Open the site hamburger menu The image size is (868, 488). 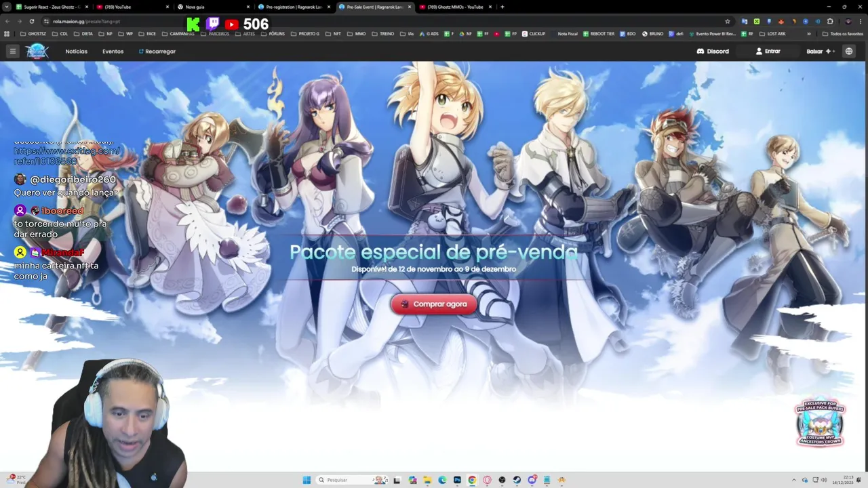[x=12, y=51]
